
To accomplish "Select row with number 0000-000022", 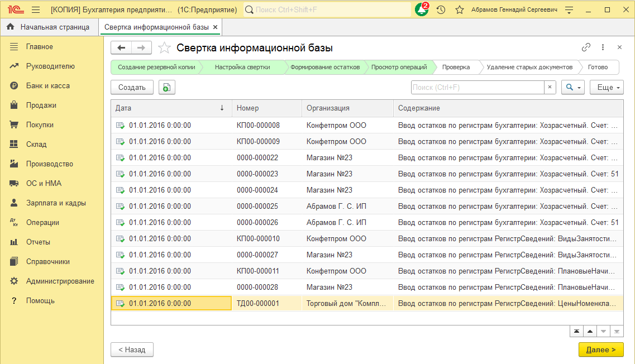I will point(367,158).
